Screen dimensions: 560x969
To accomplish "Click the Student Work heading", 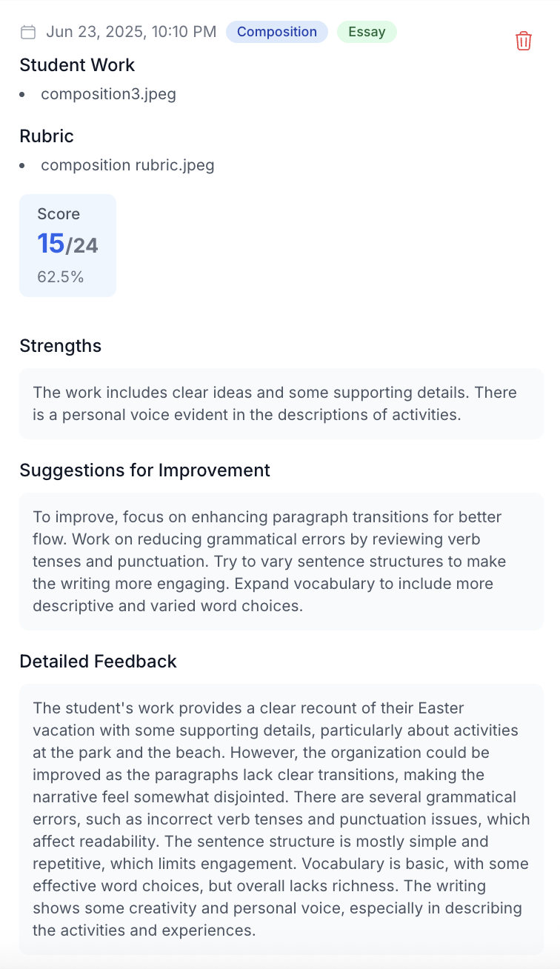I will tap(77, 65).
